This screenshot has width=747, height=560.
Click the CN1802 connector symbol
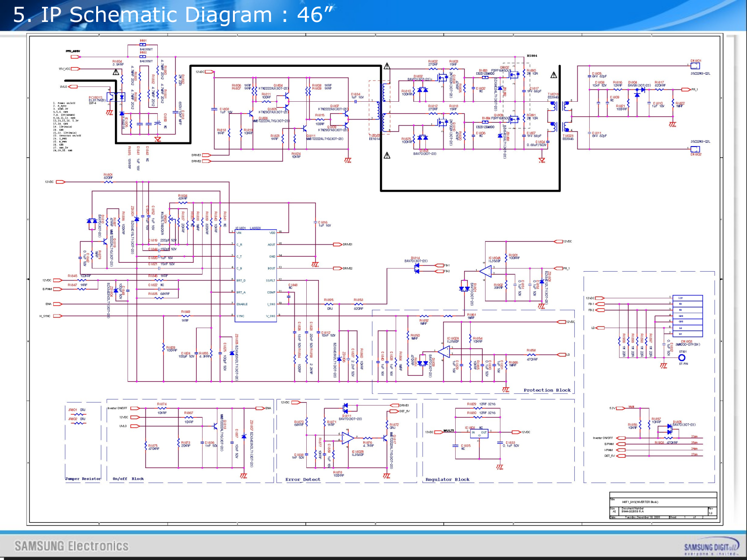[695, 149]
